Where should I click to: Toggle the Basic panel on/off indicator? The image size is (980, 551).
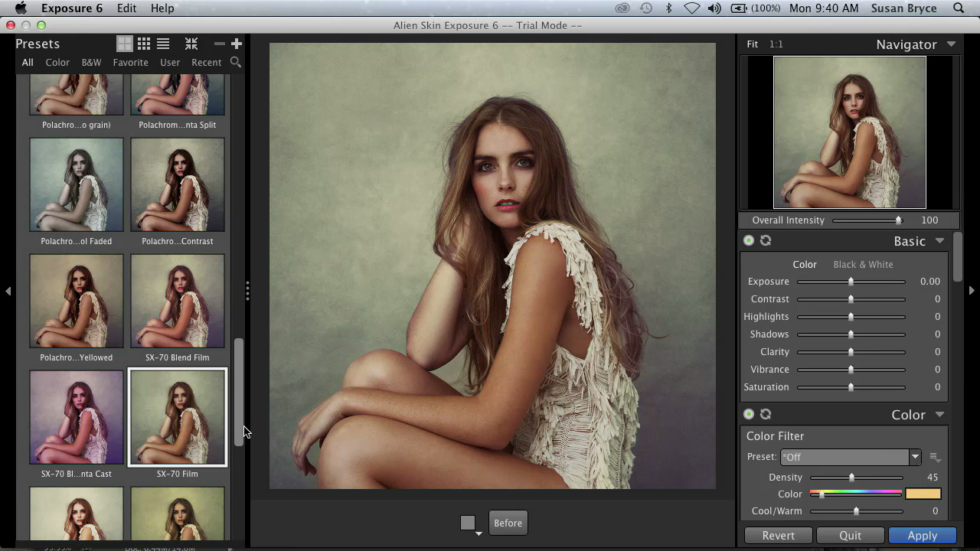[x=749, y=240]
